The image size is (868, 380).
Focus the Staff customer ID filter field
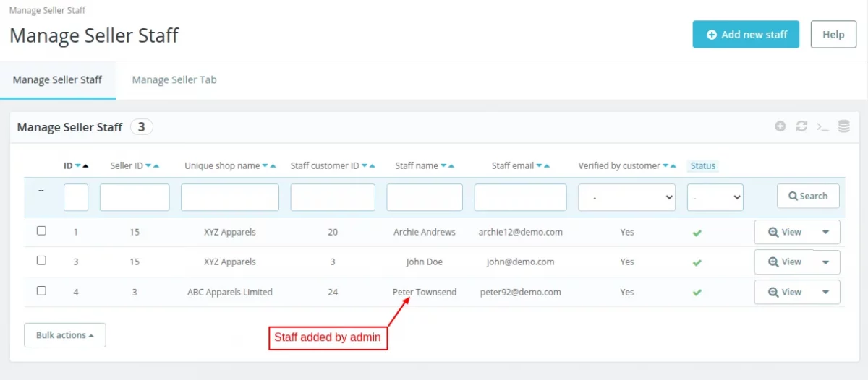click(x=333, y=197)
